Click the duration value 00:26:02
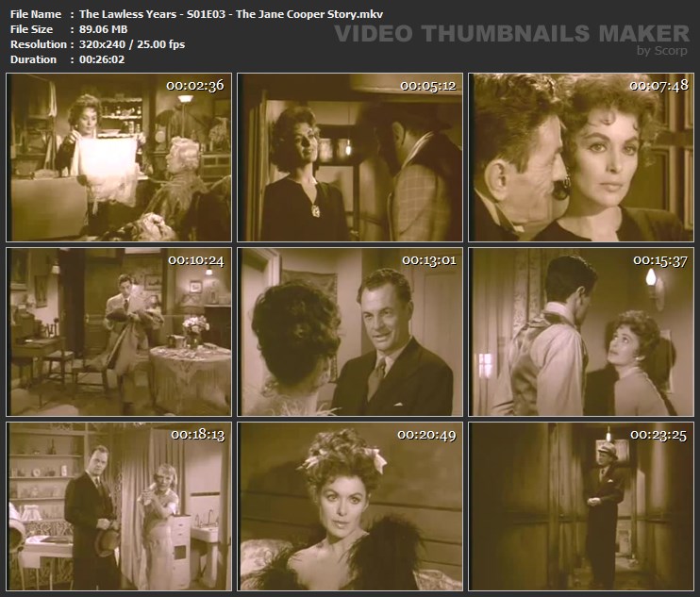The image size is (700, 597). 102,59
